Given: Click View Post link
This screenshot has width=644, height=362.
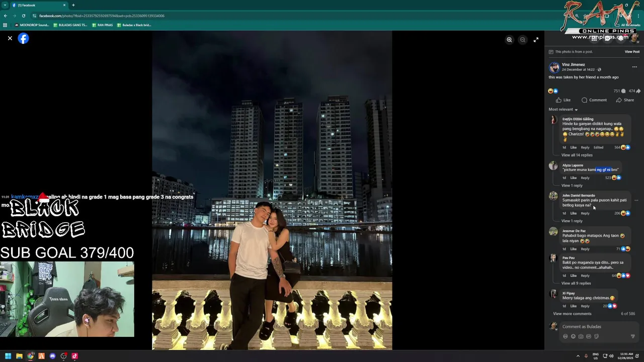Looking at the screenshot, I should pos(632,52).
